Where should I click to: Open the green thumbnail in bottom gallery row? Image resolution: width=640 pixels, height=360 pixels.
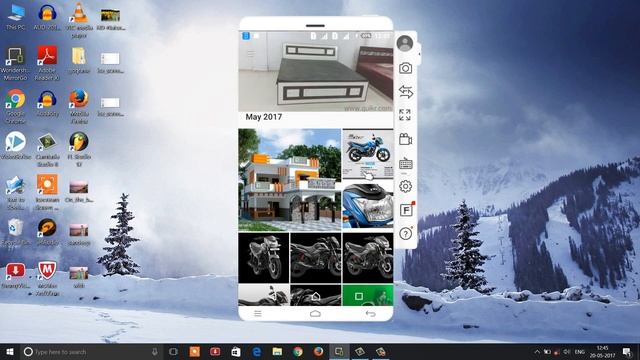click(x=368, y=295)
